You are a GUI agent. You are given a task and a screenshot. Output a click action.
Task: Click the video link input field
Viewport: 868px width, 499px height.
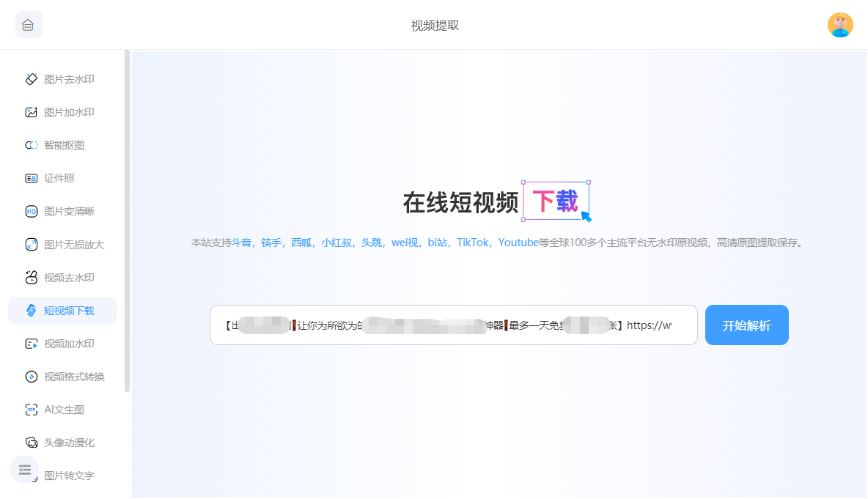[453, 325]
